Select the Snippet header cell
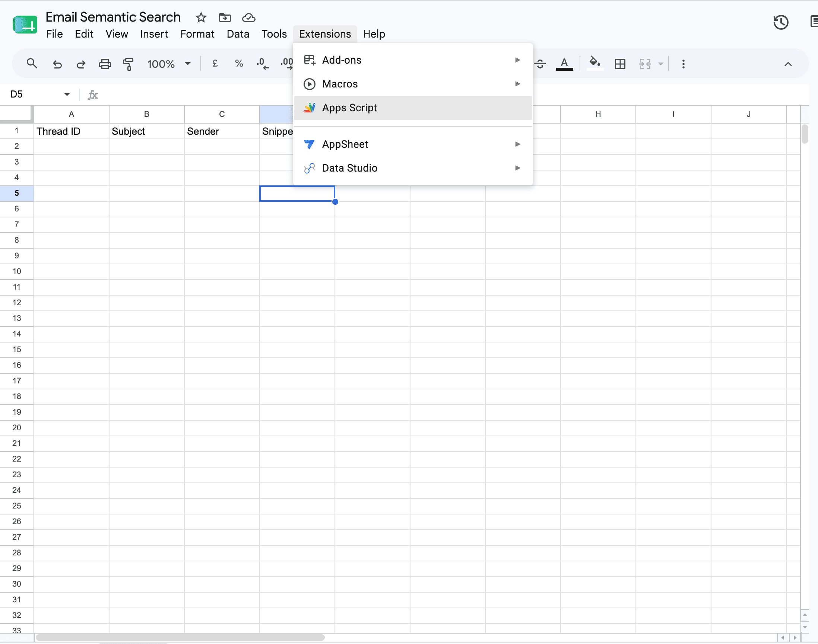 [x=276, y=131]
